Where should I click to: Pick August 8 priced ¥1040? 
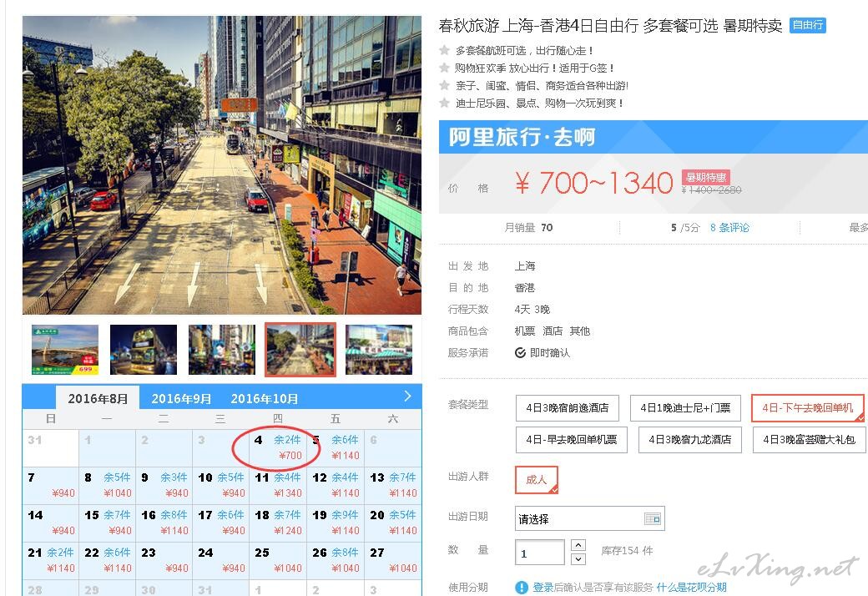tap(108, 485)
